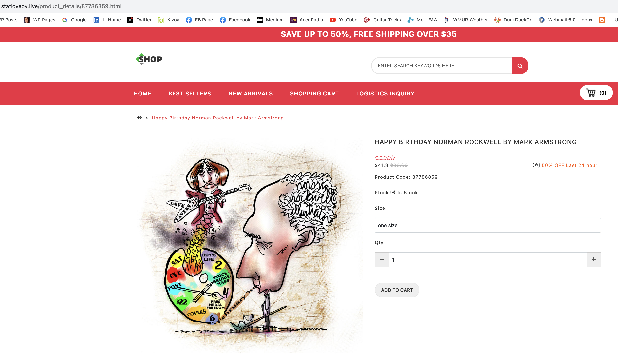This screenshot has width=618, height=364.
Task: Click the five-star rating
Action: [x=385, y=158]
